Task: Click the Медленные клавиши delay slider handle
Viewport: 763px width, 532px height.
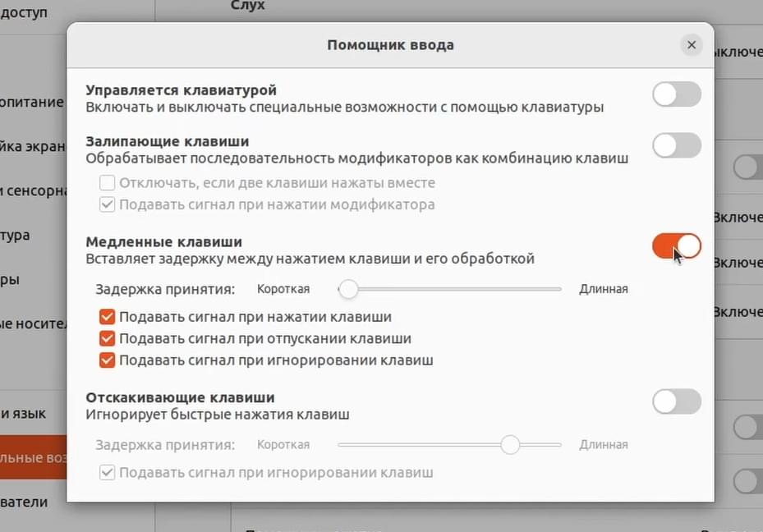Action: click(348, 289)
